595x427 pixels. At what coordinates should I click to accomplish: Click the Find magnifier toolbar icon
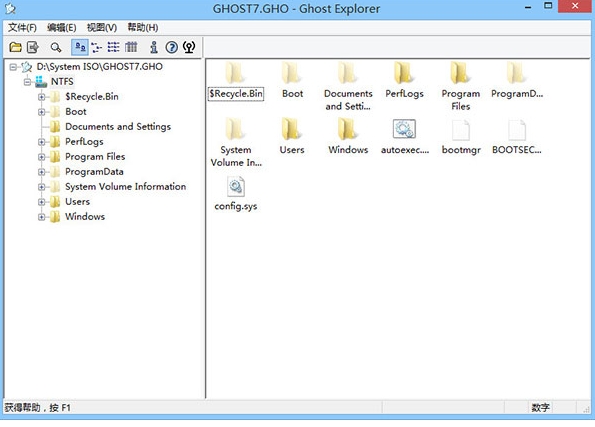(56, 47)
